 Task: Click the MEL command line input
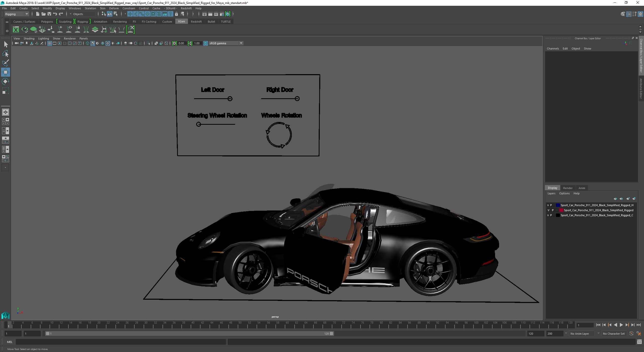tap(121, 342)
